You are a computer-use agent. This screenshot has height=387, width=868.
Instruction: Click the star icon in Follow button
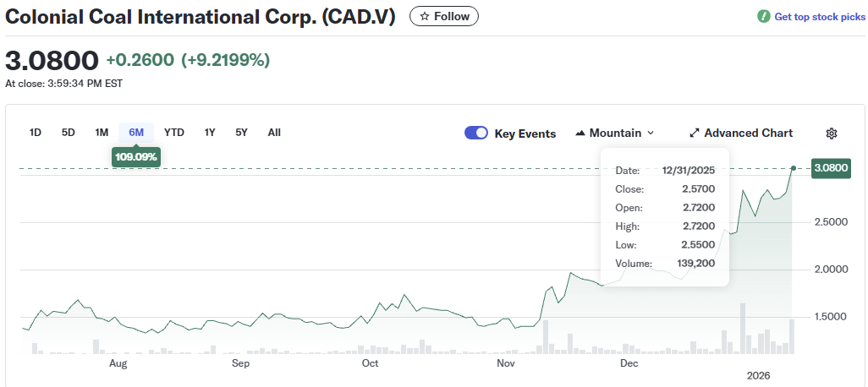[425, 16]
